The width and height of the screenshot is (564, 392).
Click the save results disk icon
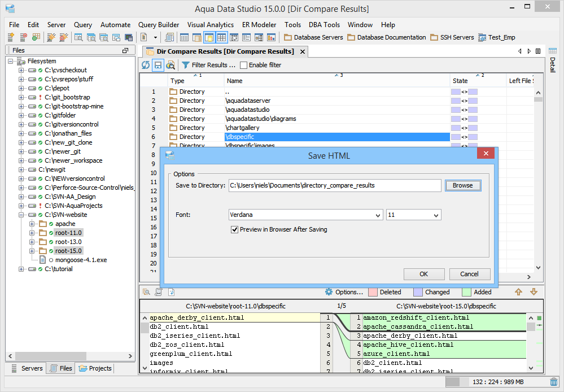[x=158, y=65]
